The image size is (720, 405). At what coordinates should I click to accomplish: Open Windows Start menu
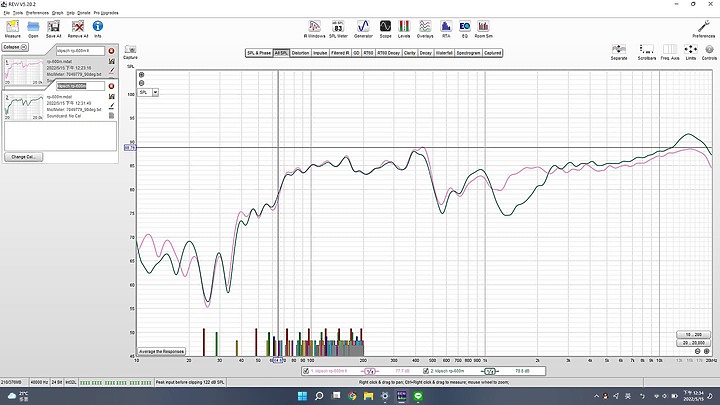302,396
